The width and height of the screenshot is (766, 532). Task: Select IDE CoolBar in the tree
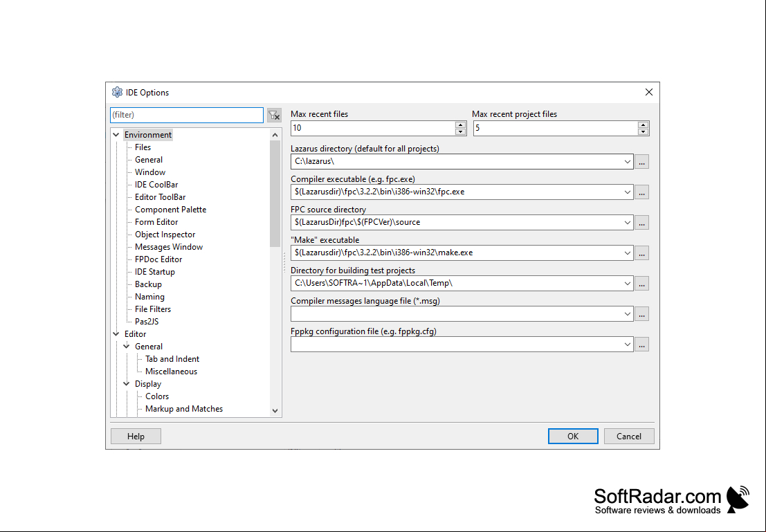[x=156, y=185]
